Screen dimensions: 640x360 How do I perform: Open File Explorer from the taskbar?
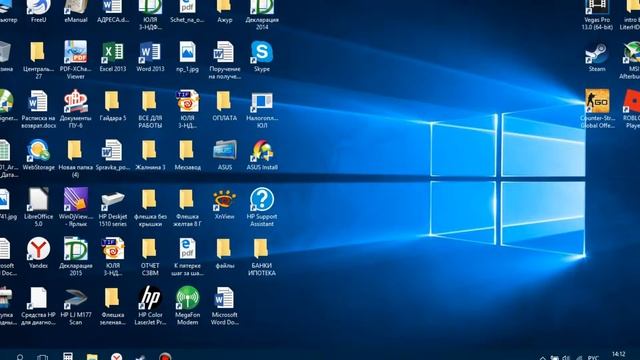pos(92,357)
